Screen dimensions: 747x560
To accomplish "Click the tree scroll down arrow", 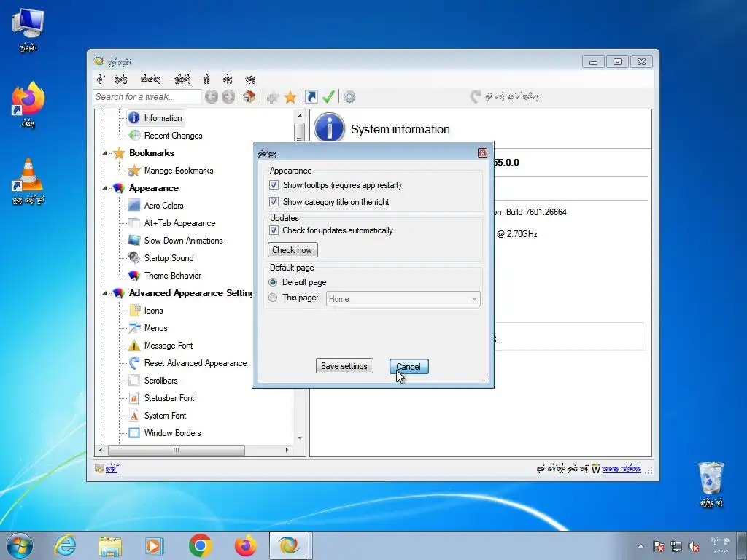I will [x=300, y=438].
